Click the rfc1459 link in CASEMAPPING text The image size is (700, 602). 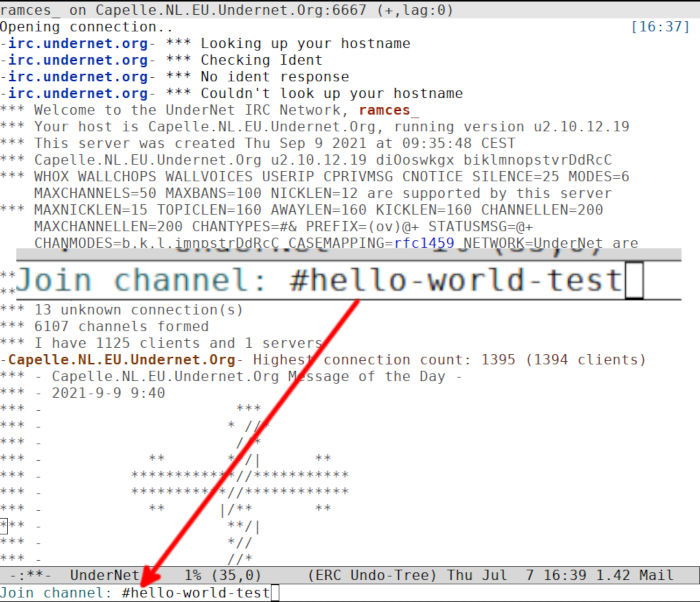pyautogui.click(x=424, y=243)
